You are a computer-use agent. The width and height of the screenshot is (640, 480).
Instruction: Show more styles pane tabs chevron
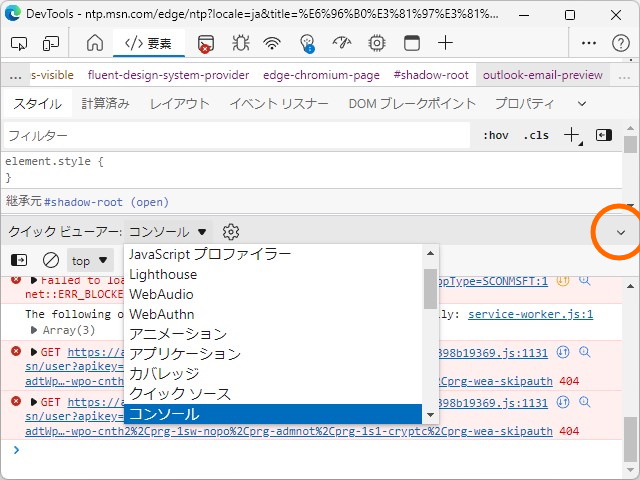tap(582, 104)
